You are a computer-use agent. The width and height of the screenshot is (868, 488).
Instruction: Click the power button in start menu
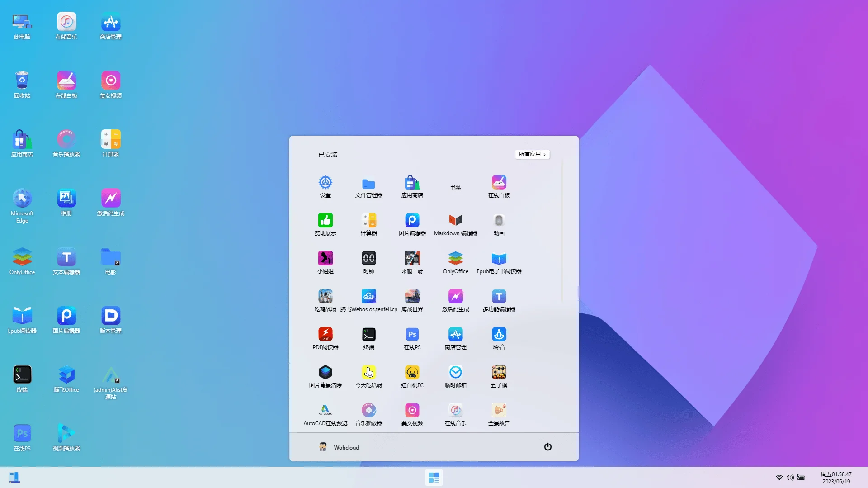[x=547, y=447]
